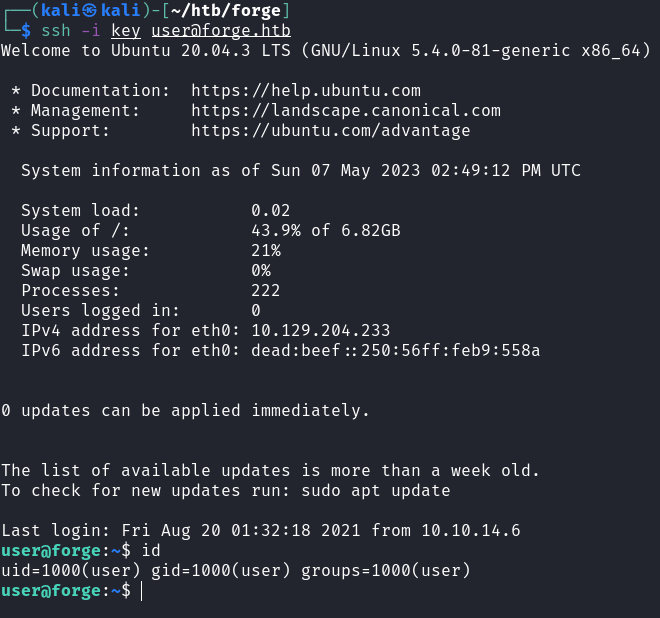Click the underlined 'key' argument

tap(126, 31)
